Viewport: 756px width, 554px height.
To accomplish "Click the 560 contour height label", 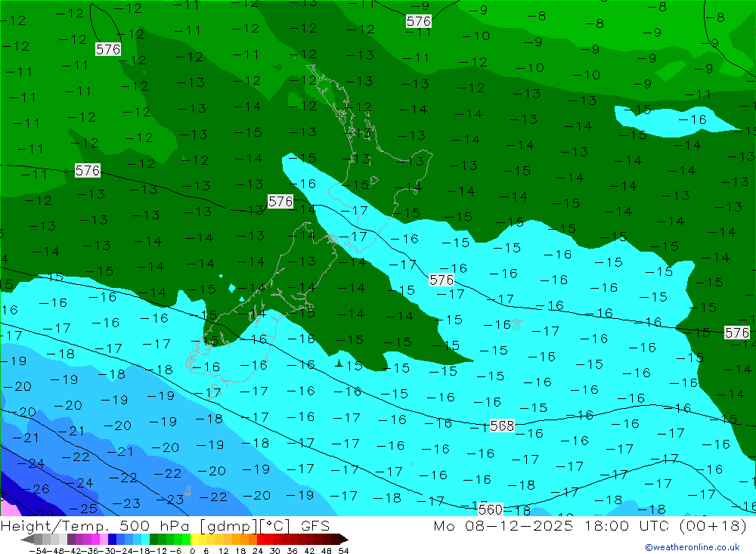I will pyautogui.click(x=491, y=509).
